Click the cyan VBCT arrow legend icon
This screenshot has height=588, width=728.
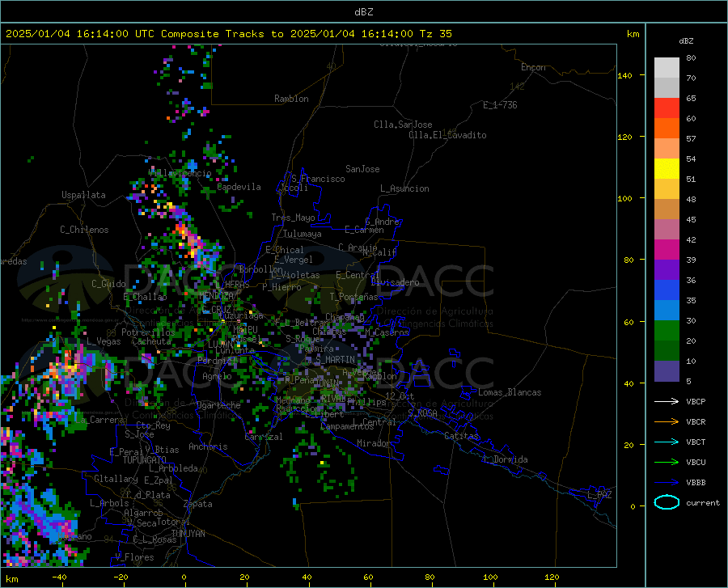click(x=667, y=442)
